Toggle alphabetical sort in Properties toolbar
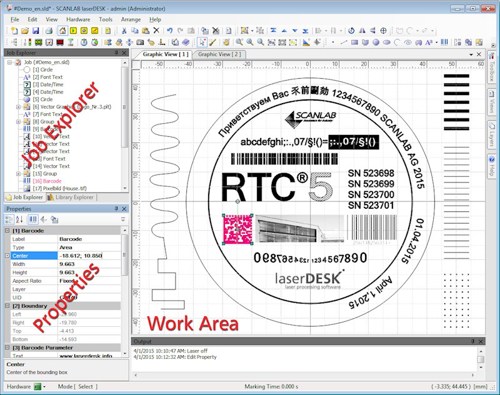 click(x=20, y=219)
